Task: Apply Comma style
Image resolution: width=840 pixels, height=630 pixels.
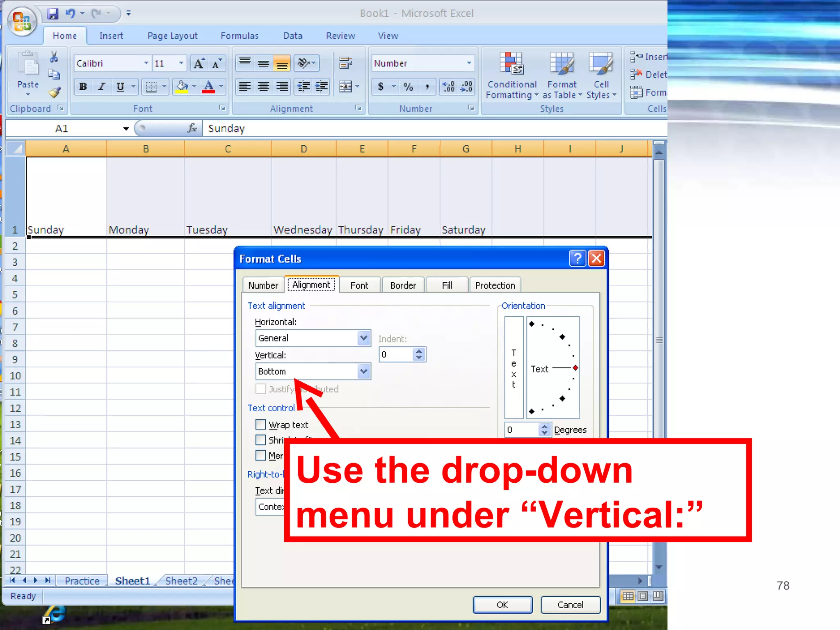Action: pos(427,87)
